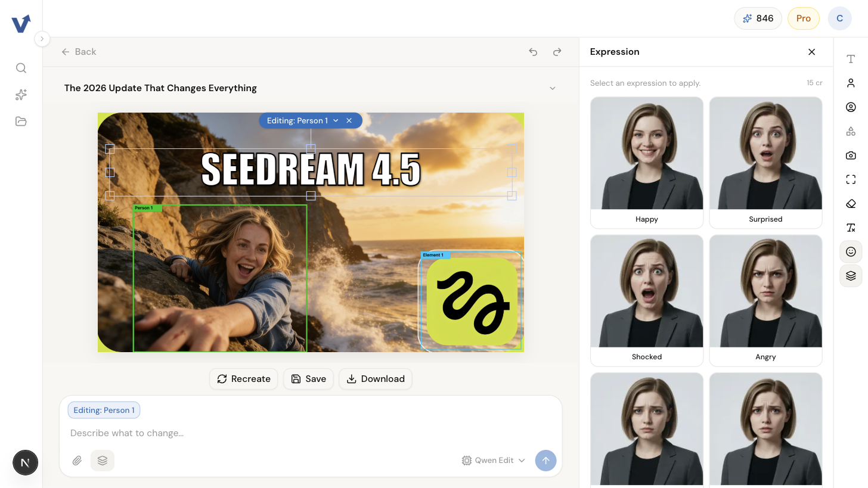The width and height of the screenshot is (868, 488).
Task: Select the remove text tool
Action: (851, 228)
